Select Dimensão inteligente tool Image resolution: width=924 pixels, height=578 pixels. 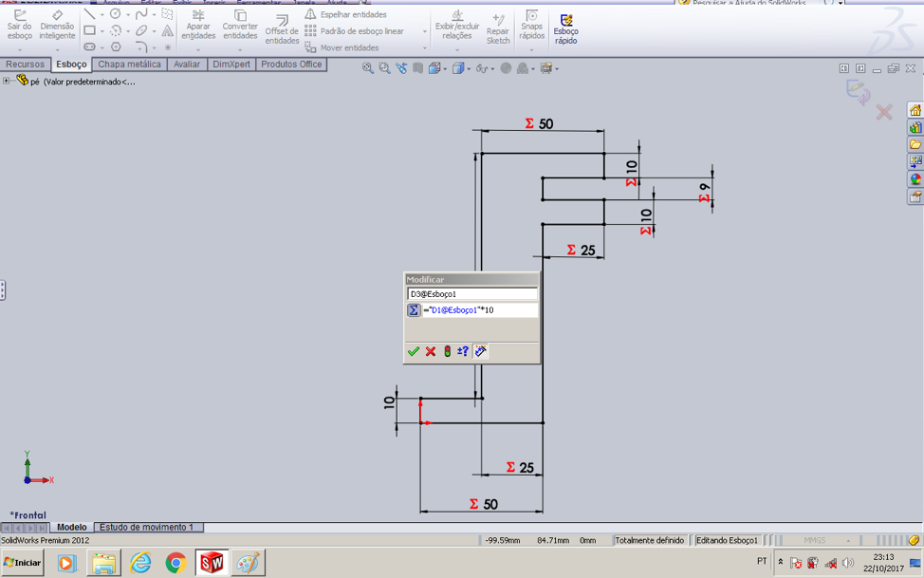tap(57, 25)
